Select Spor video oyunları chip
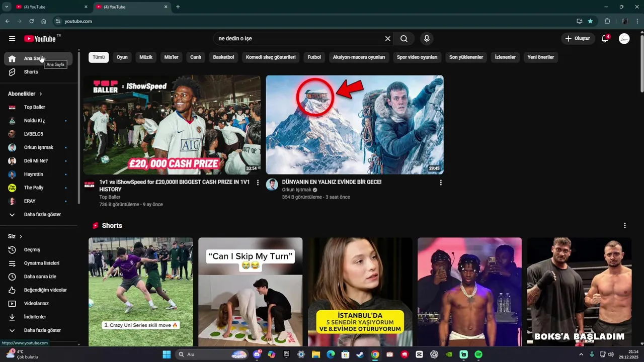This screenshot has height=362, width=644. tap(417, 57)
